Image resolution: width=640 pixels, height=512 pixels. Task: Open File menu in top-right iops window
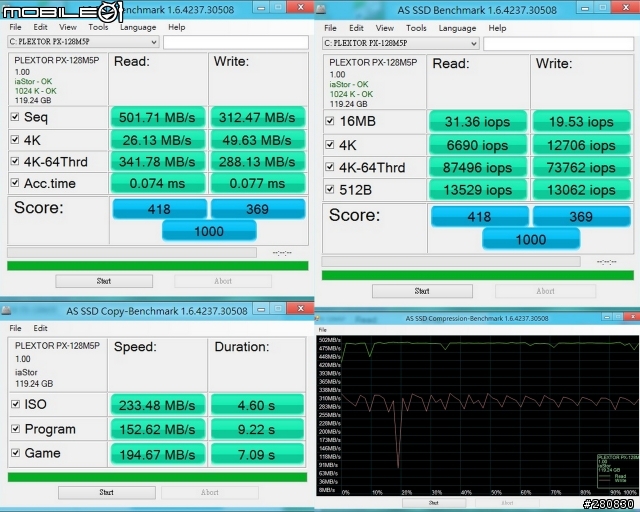[x=330, y=28]
